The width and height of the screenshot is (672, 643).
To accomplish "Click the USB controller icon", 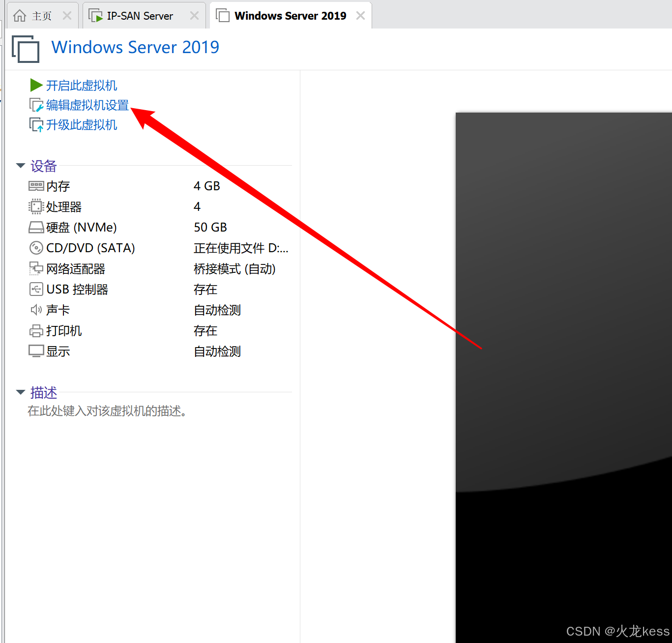I will click(36, 289).
